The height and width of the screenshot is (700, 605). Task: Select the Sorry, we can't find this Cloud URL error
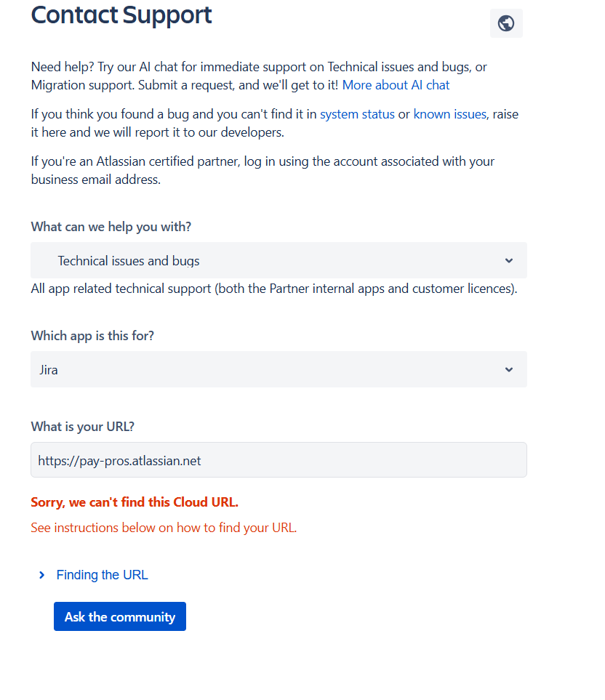coord(135,502)
